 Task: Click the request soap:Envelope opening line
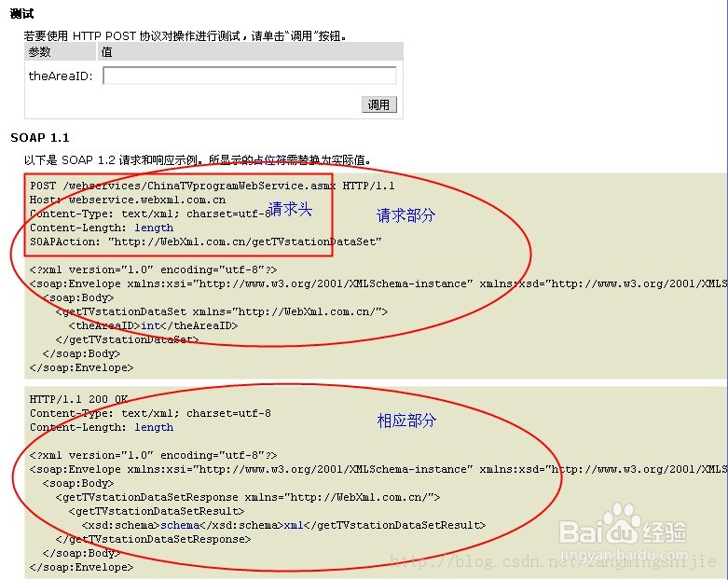pos(378,283)
